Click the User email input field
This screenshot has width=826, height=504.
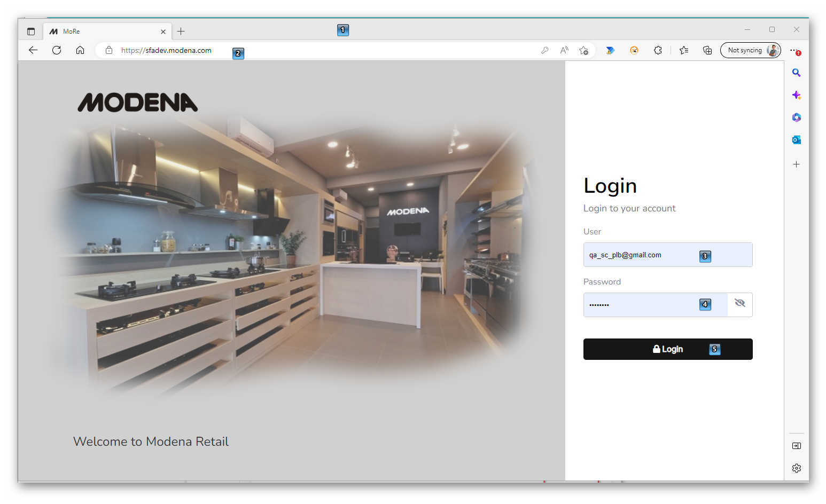pos(641,255)
